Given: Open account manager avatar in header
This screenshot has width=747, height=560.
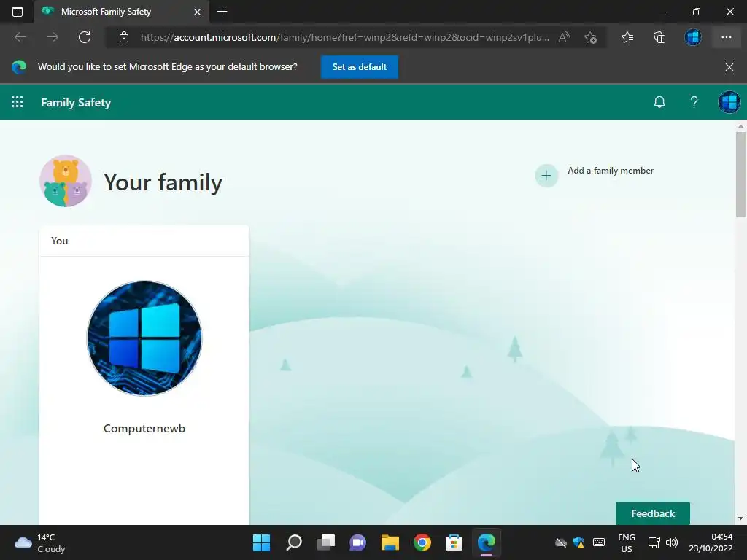Looking at the screenshot, I should 729,102.
